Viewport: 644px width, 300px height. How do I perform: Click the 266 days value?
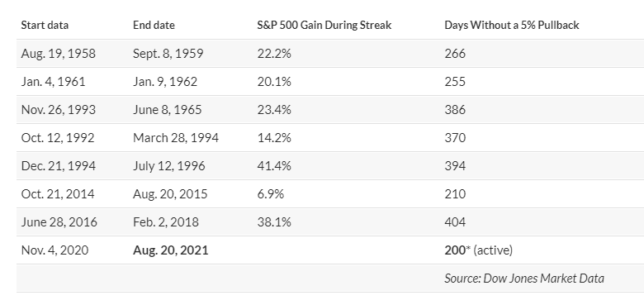(455, 54)
